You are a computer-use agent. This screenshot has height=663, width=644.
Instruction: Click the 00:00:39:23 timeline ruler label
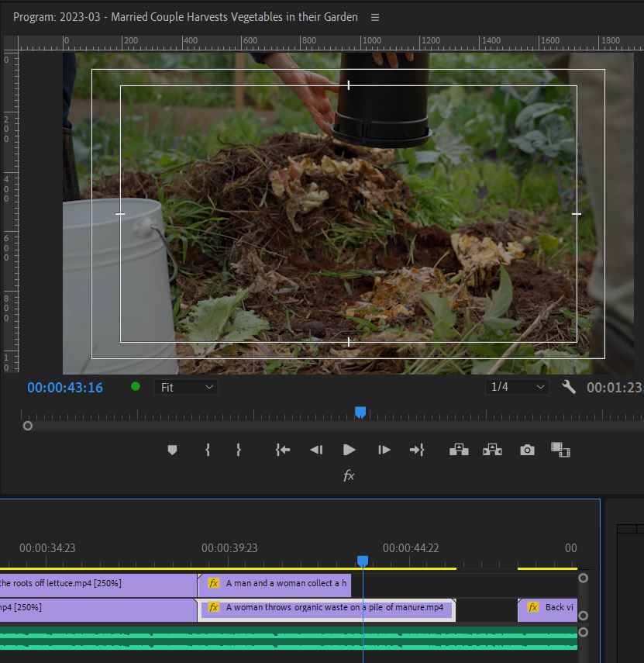click(x=229, y=548)
